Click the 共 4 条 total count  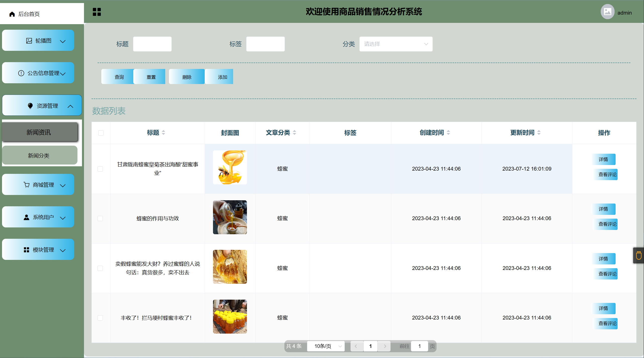pyautogui.click(x=294, y=346)
